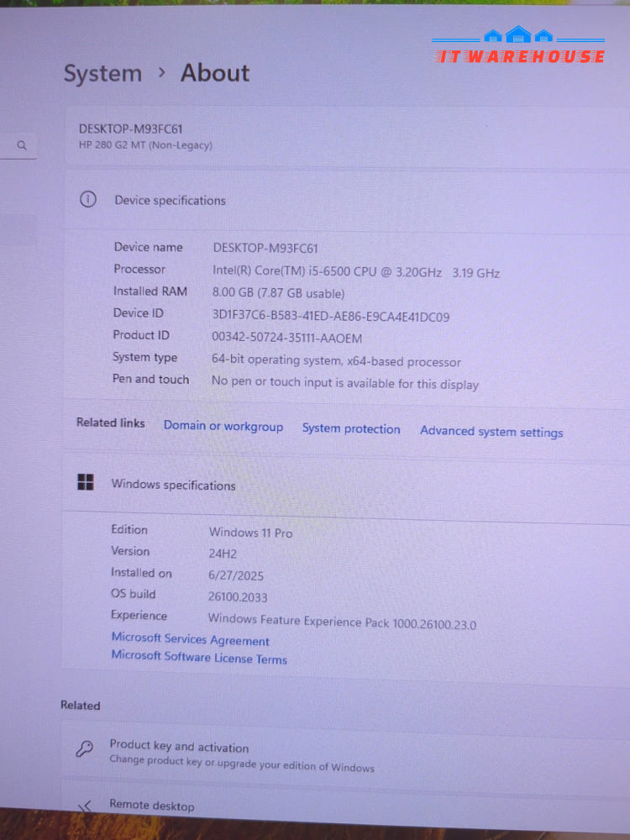This screenshot has height=840, width=630.
Task: Click the Product ID label
Action: tap(141, 335)
